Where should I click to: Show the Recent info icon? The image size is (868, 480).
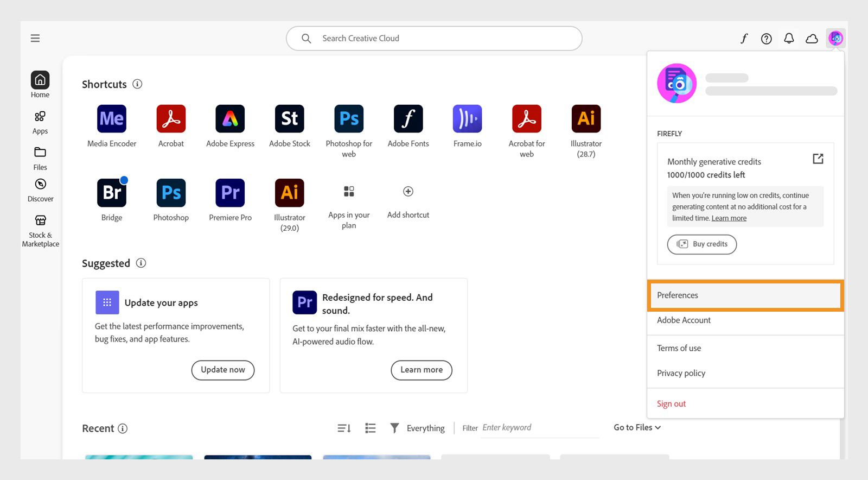[x=123, y=428]
